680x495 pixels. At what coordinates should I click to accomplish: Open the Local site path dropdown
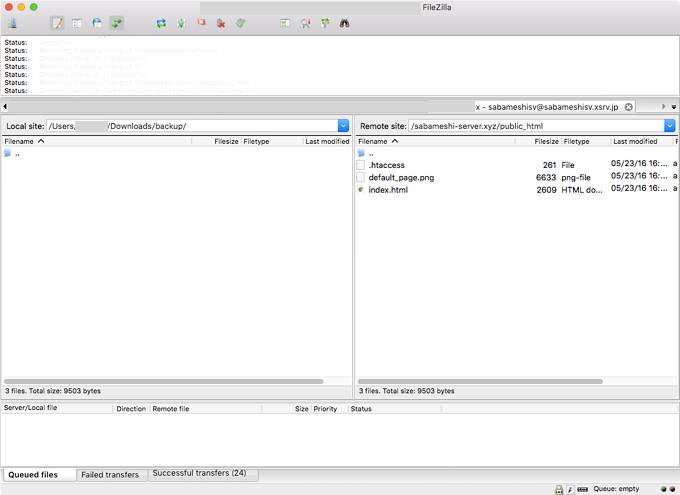coord(343,126)
